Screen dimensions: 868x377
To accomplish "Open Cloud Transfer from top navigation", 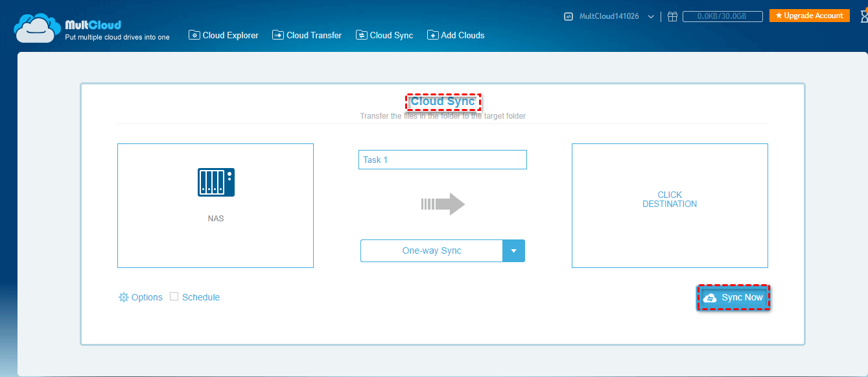I will click(x=307, y=35).
